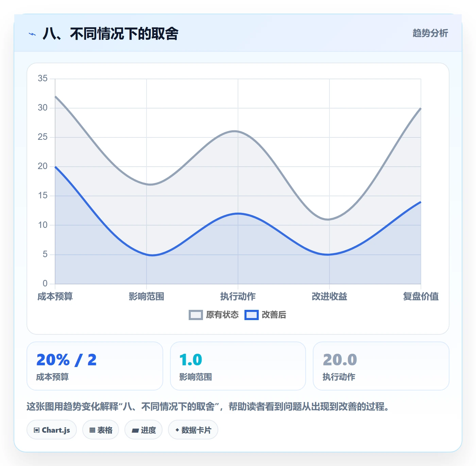Click the 数据卡片 chip diamond icon
This screenshot has width=476, height=466.
coord(177,430)
